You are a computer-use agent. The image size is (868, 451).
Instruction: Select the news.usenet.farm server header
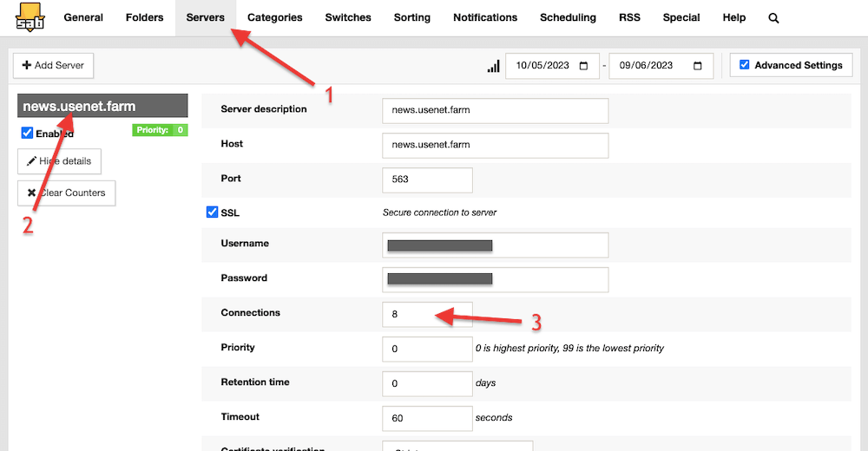coord(102,106)
